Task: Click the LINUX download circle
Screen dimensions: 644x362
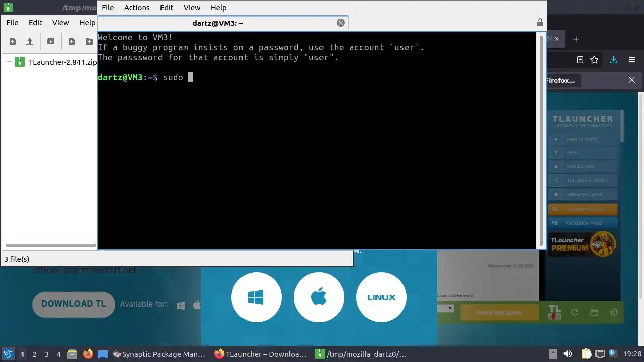Action: coord(381,297)
